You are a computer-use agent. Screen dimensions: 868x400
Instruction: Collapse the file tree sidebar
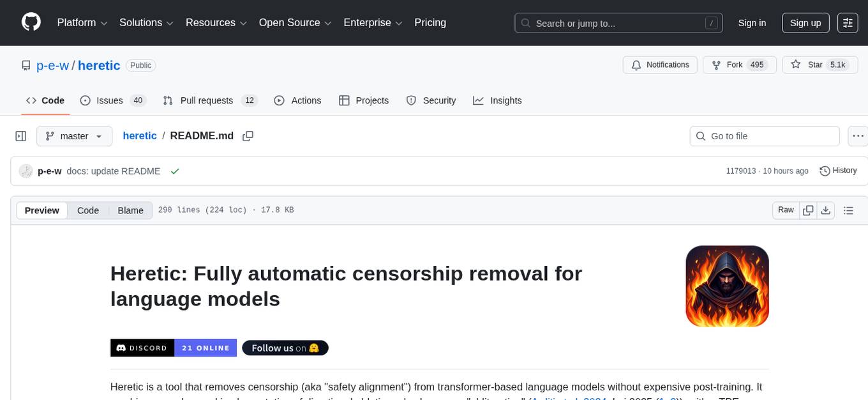[21, 136]
